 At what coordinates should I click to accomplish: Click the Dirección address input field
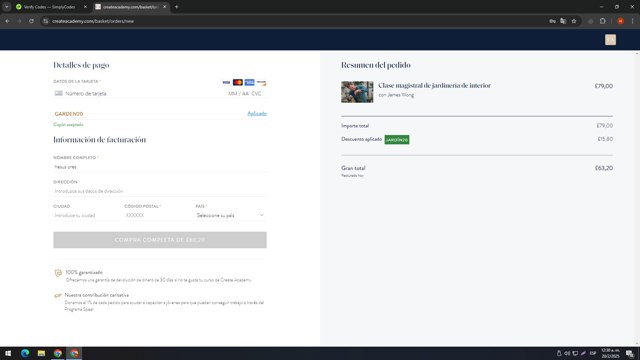160,191
